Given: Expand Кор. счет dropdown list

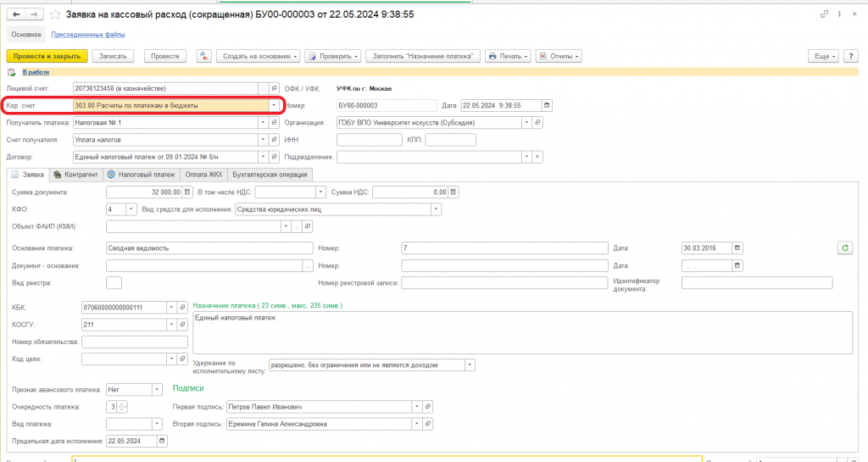Looking at the screenshot, I should click(274, 105).
